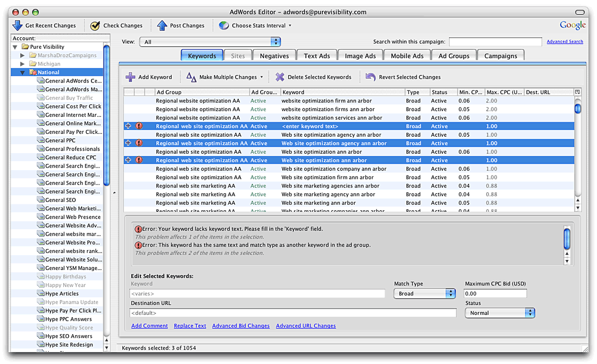The image size is (597, 364).
Task: Click the Choose Stats Interval pie icon
Action: 224,25
